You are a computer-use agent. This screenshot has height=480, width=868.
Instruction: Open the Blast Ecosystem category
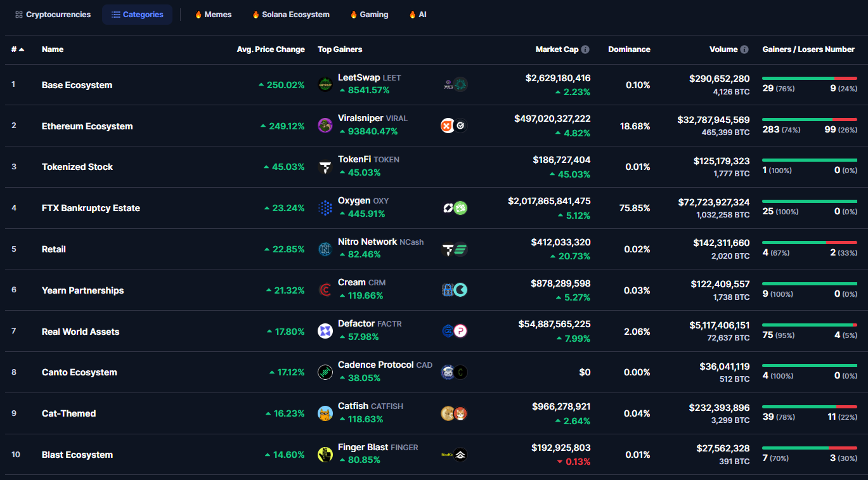tap(77, 455)
